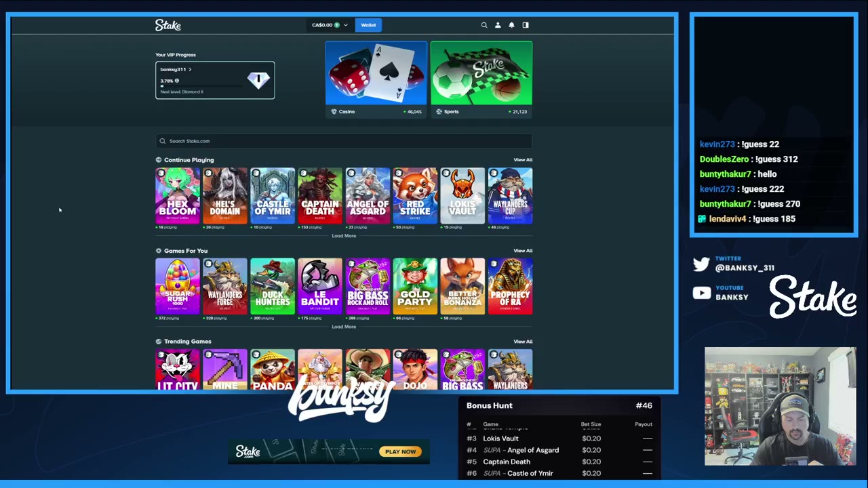Open the Lit City trending game thumbnail
The width and height of the screenshot is (868, 488).
pos(178,369)
